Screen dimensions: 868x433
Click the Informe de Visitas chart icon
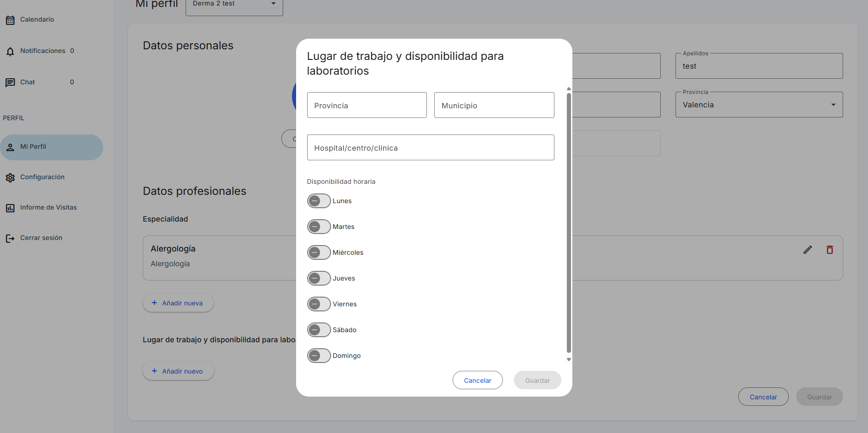click(10, 208)
